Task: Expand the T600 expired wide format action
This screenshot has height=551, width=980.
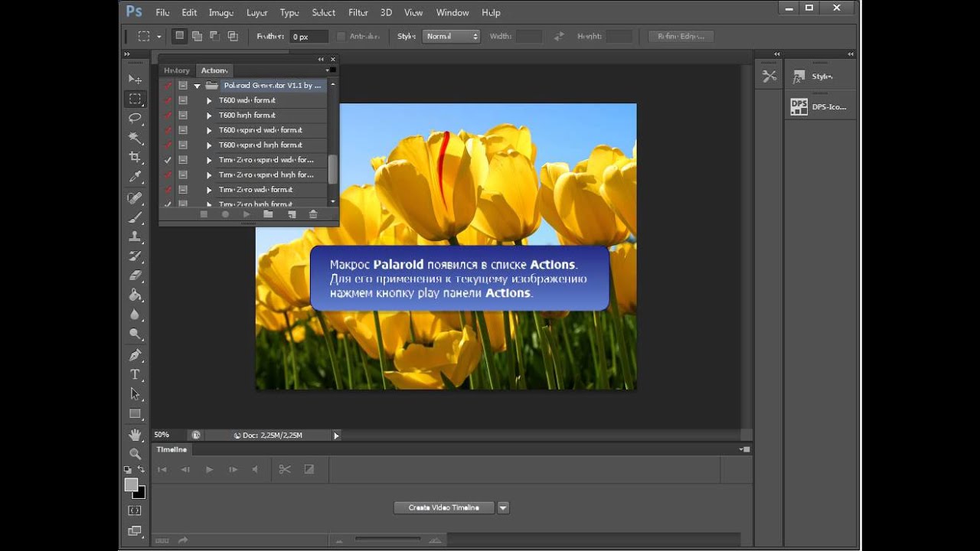Action: pyautogui.click(x=209, y=130)
